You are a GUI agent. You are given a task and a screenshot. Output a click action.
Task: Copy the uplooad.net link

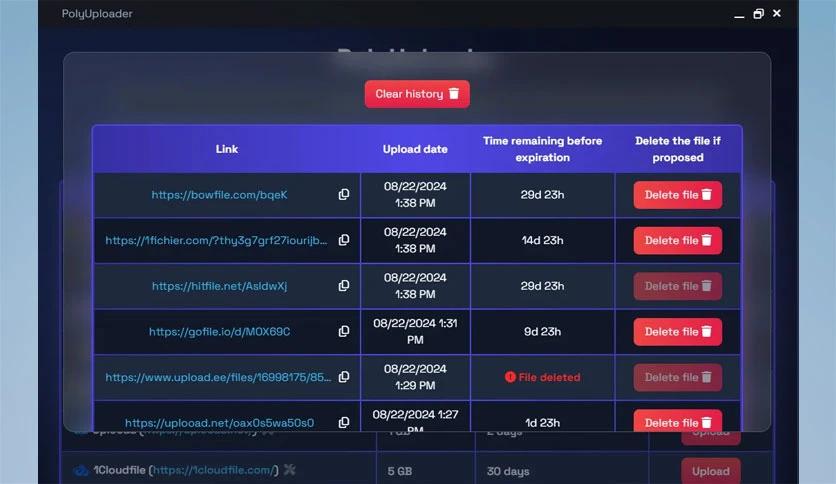344,422
